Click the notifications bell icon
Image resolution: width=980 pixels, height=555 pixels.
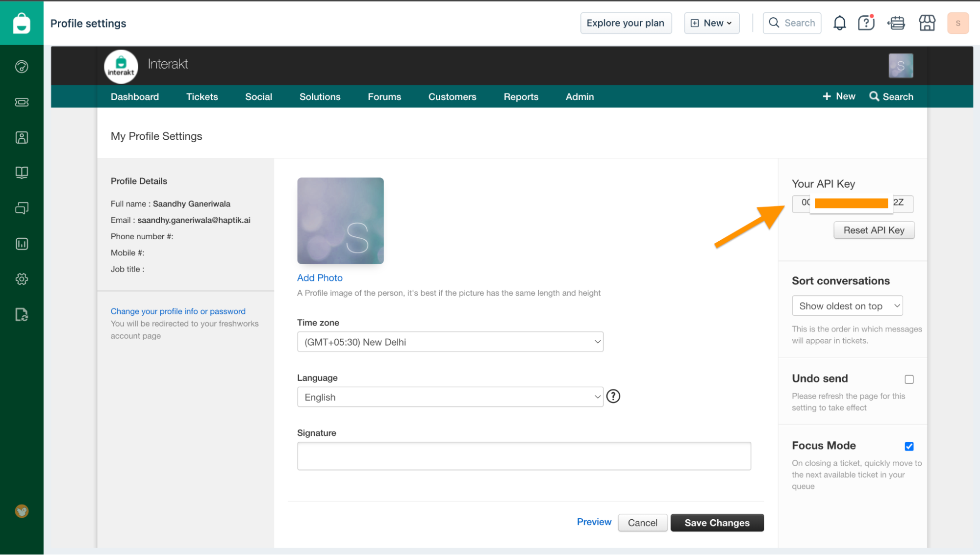(x=839, y=23)
